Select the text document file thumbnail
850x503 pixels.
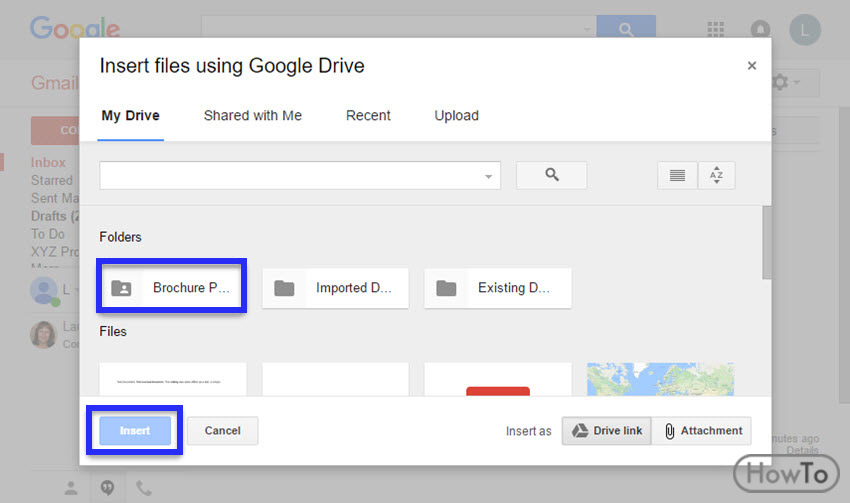point(173,379)
